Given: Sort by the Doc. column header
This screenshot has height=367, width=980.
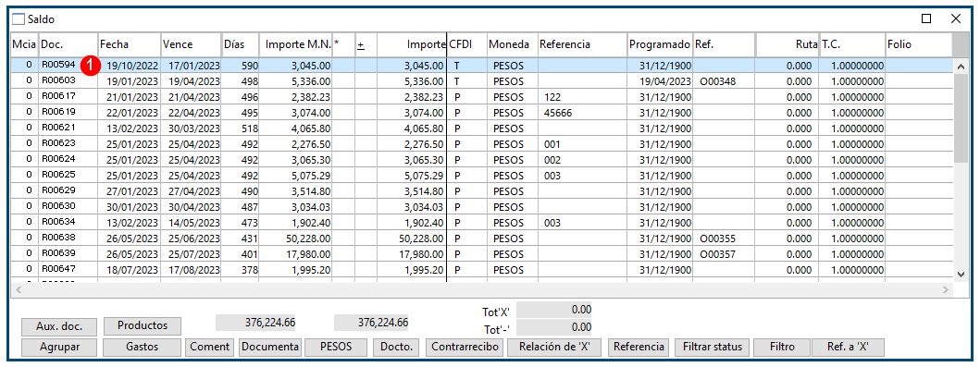Looking at the screenshot, I should pyautogui.click(x=68, y=44).
